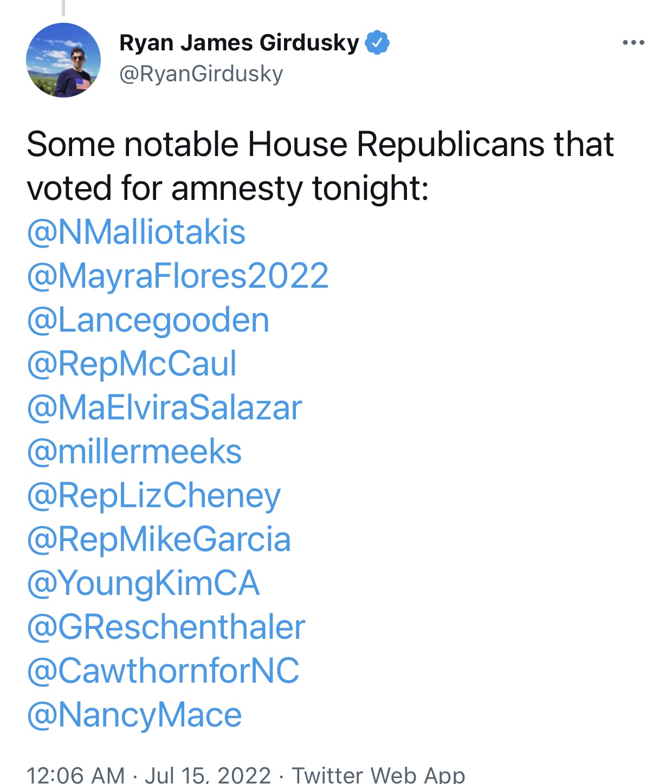The image size is (672, 784).
Task: Open the @MayraFlores2022 mention
Action: click(178, 276)
